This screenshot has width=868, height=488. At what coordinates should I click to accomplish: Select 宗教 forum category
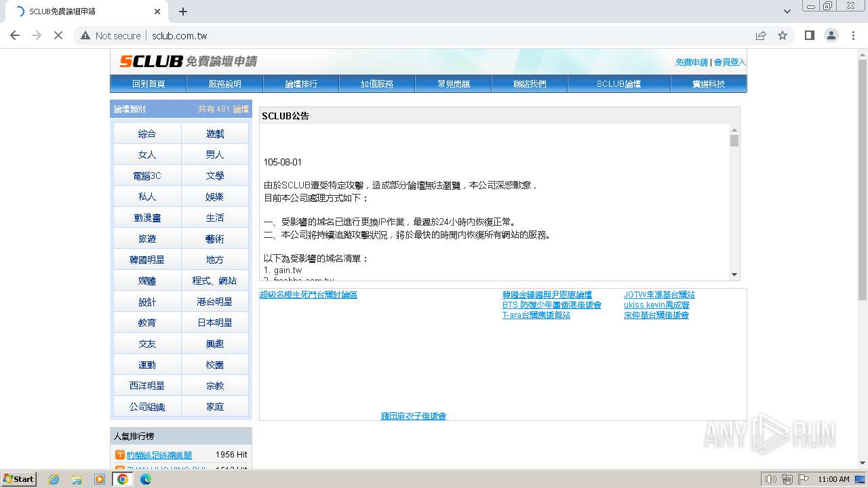pos(215,386)
